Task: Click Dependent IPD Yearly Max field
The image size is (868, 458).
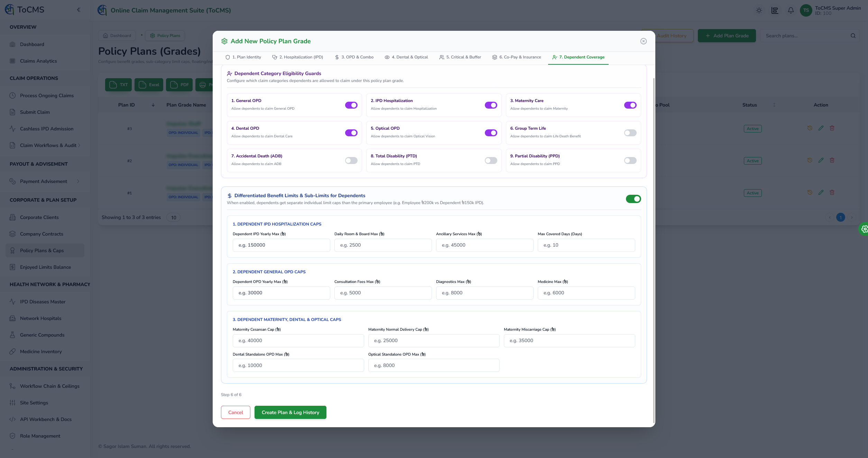Action: [281, 245]
